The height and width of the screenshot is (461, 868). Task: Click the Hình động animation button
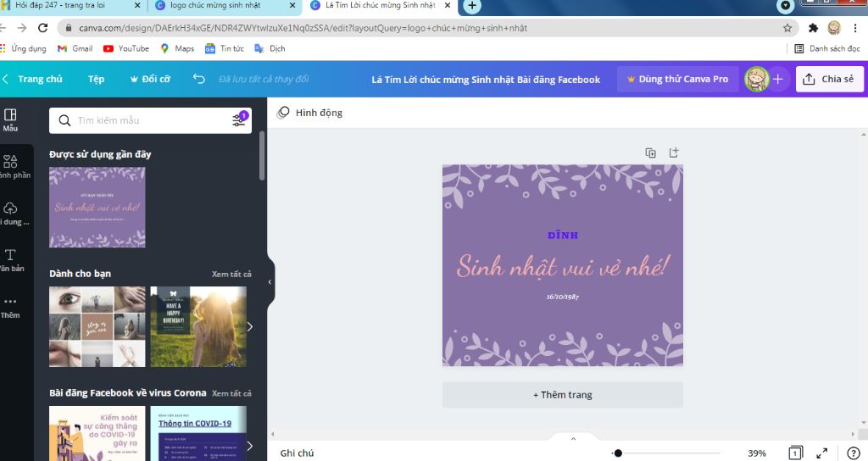point(309,113)
